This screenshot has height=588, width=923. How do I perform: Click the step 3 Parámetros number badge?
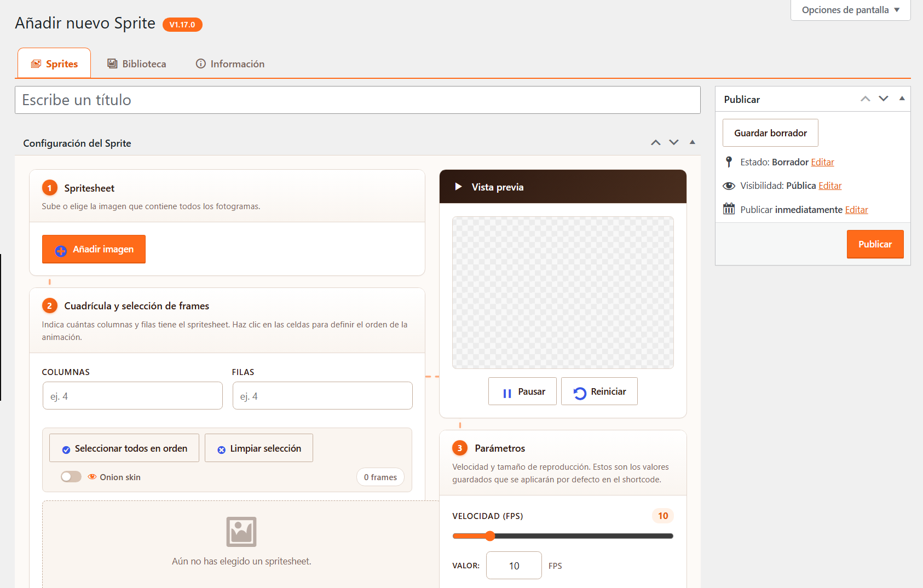[x=460, y=448]
